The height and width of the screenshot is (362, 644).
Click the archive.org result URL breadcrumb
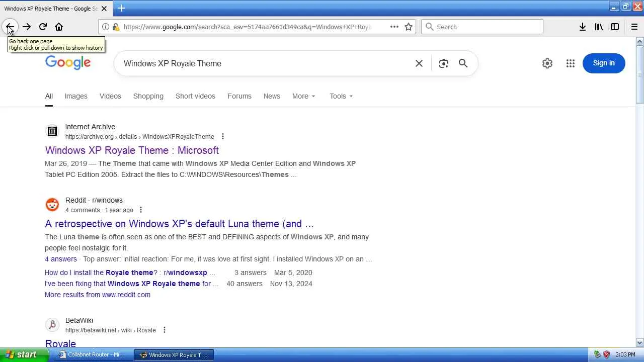[140, 137]
